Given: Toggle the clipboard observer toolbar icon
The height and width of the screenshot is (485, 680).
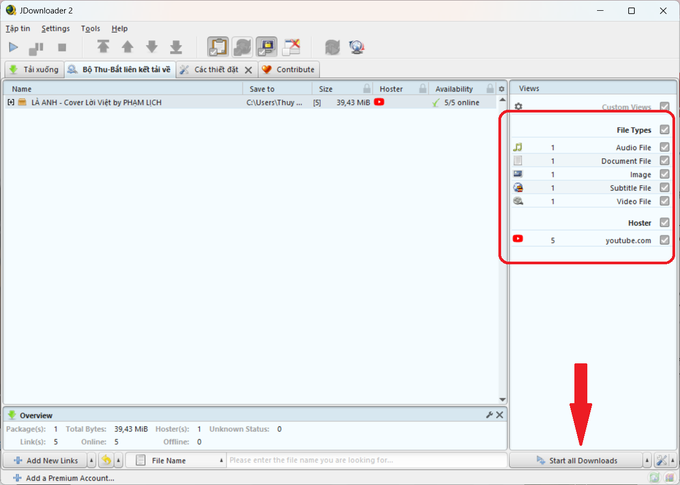Looking at the screenshot, I should 218,46.
